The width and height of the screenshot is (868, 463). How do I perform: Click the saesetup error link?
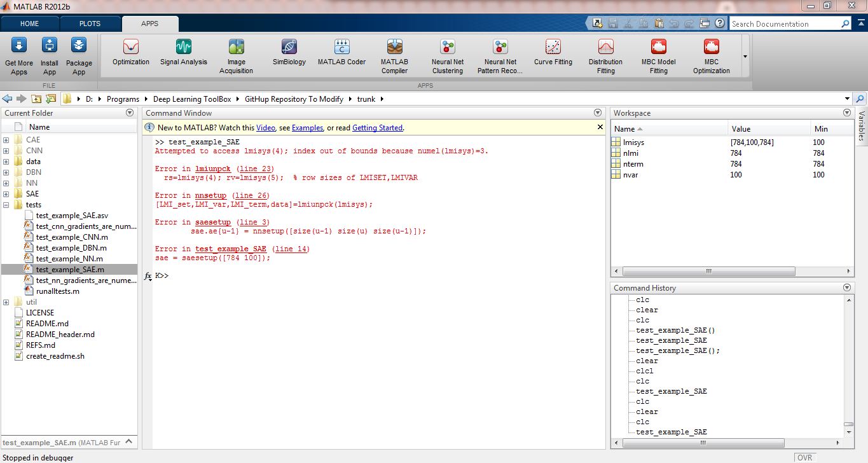(213, 222)
